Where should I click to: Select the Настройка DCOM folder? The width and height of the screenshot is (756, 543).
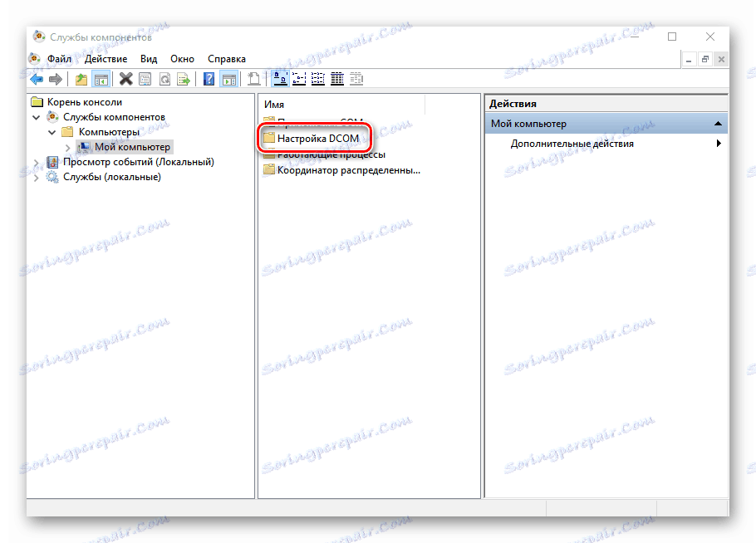pos(317,139)
